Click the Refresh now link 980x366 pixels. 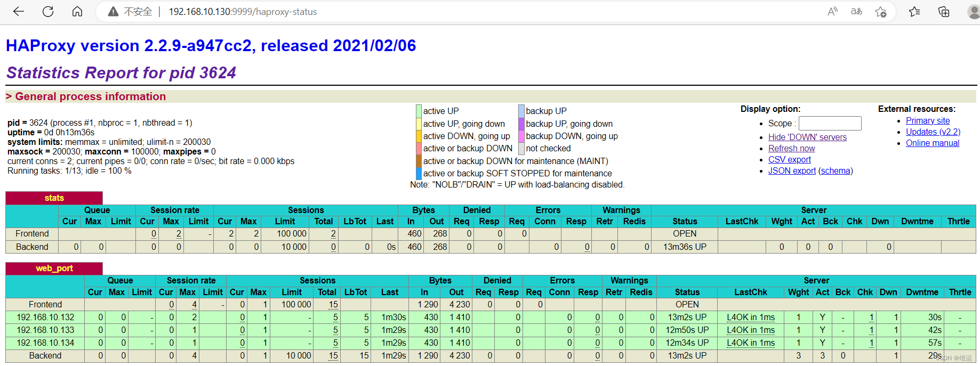click(791, 148)
